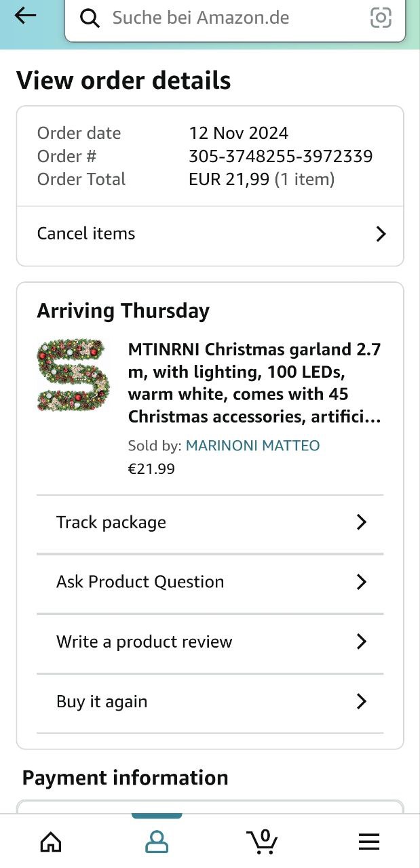Screen dimensions: 420x868
Task: Select the Track package option
Action: [111, 522]
